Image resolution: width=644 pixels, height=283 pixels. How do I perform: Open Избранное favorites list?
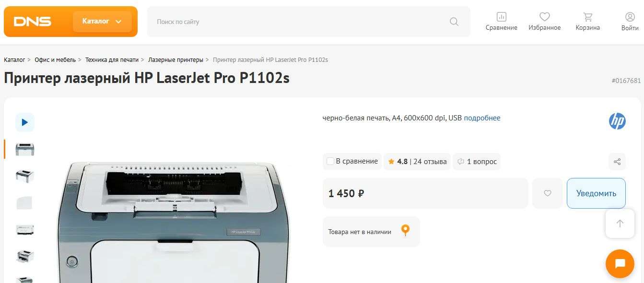[545, 22]
